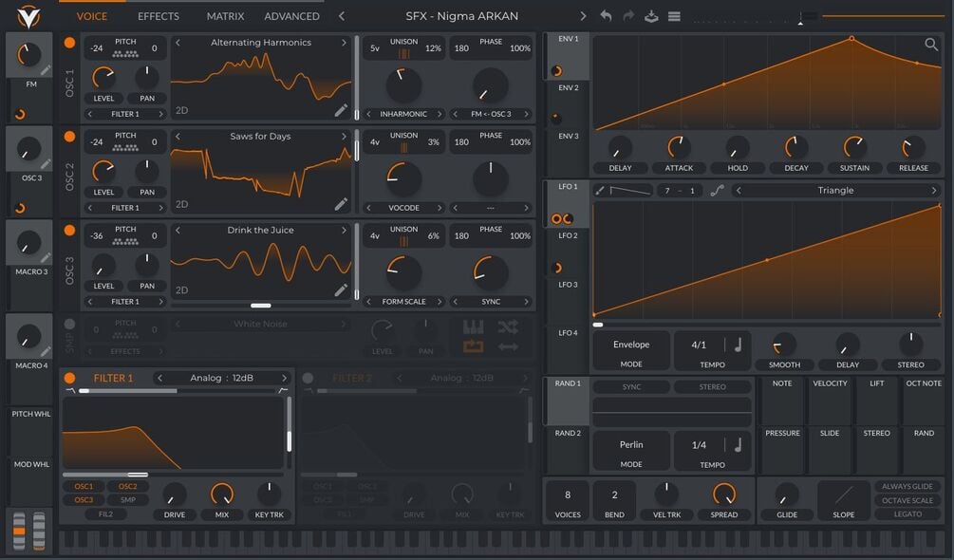Viewport: 954px width, 560px height.
Task: Click the MACRO 4 edit pencil icon
Action: pos(46,351)
